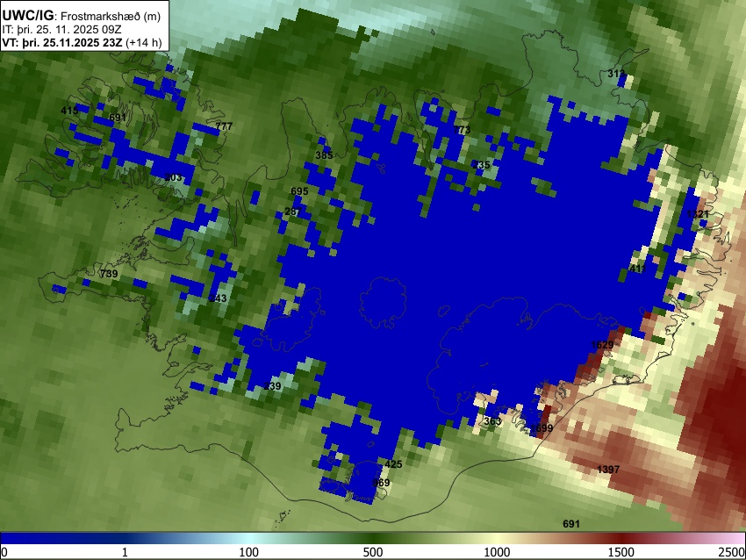Screen dimensions: 746x560
Task: Click the color scale label '1000'
Action: pyautogui.click(x=497, y=552)
